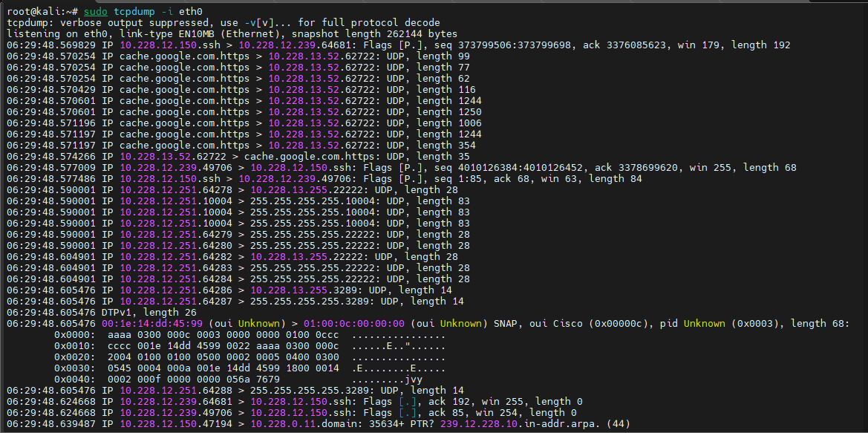The height and width of the screenshot is (433, 868).
Task: Select hex dump offset 0x0010
Action: 75,347
